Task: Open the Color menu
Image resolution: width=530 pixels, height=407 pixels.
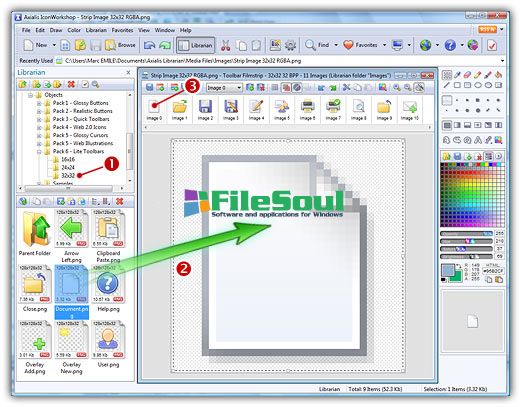Action: [x=75, y=31]
